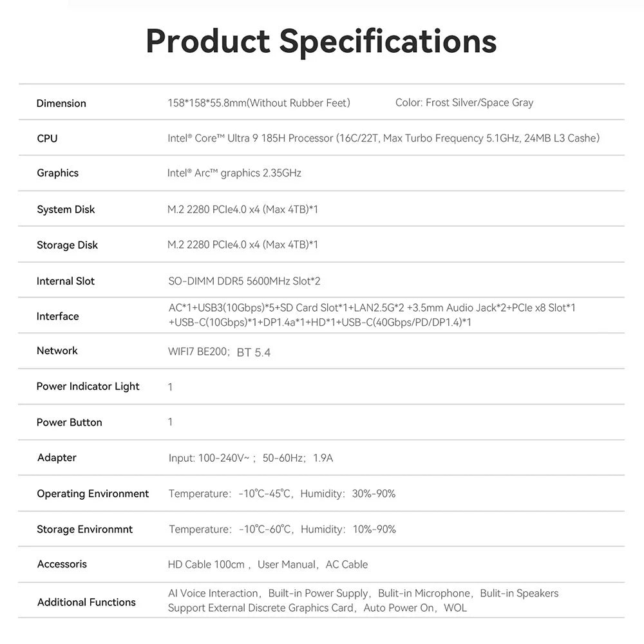Select the System Disk label
Screen dimensions: 644x644
66,209
